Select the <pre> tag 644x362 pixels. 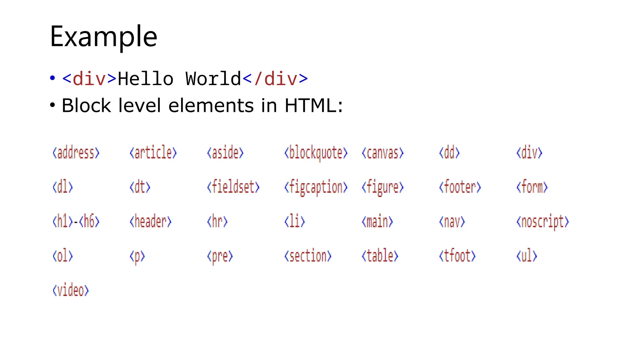coord(220,257)
